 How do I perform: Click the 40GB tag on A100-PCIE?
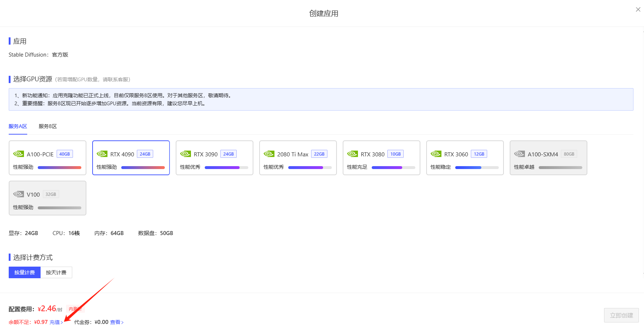(x=65, y=154)
